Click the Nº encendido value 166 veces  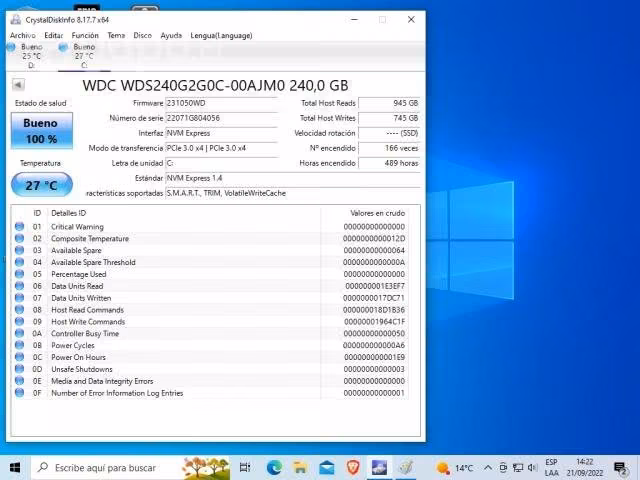389,148
